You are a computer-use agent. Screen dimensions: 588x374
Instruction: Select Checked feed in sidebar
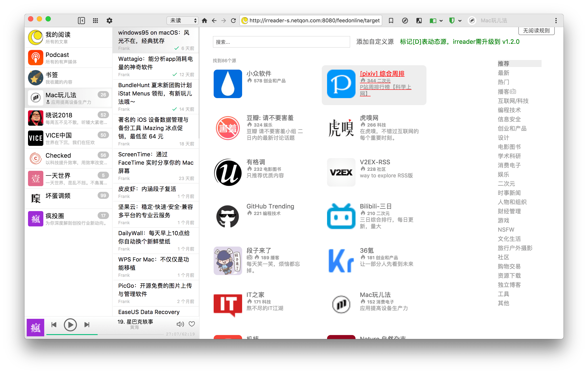pyautogui.click(x=68, y=158)
